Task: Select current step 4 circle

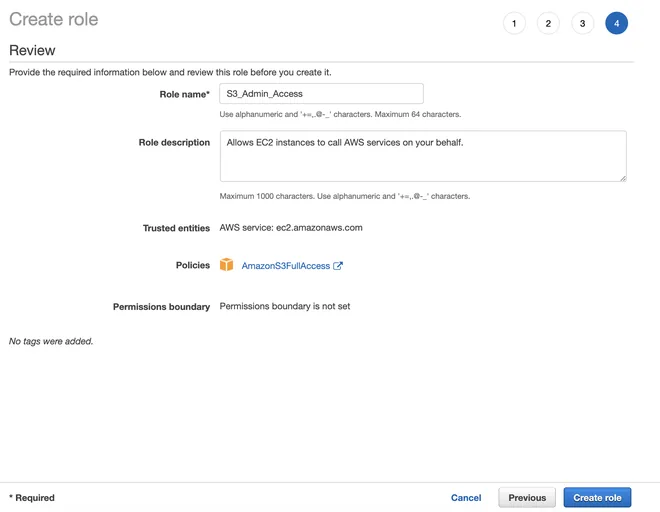Action: coord(617,23)
